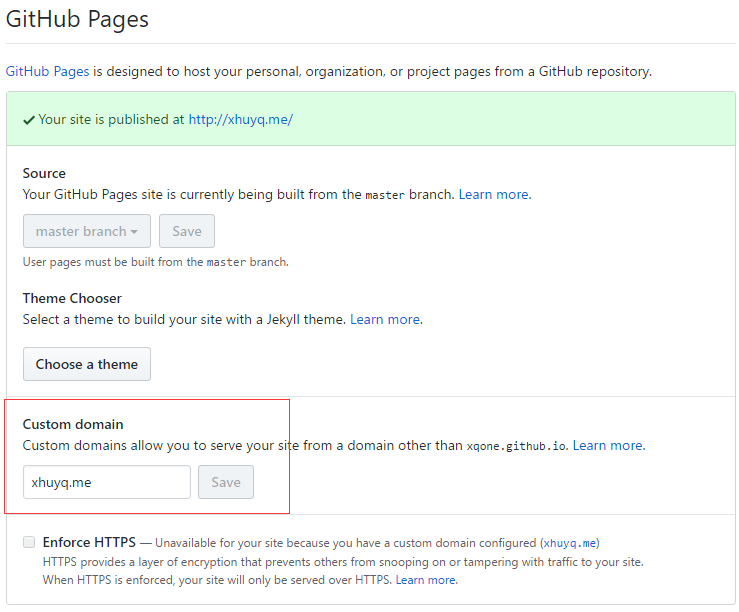
Task: Click the xqone.github.io code text
Action: 516,446
